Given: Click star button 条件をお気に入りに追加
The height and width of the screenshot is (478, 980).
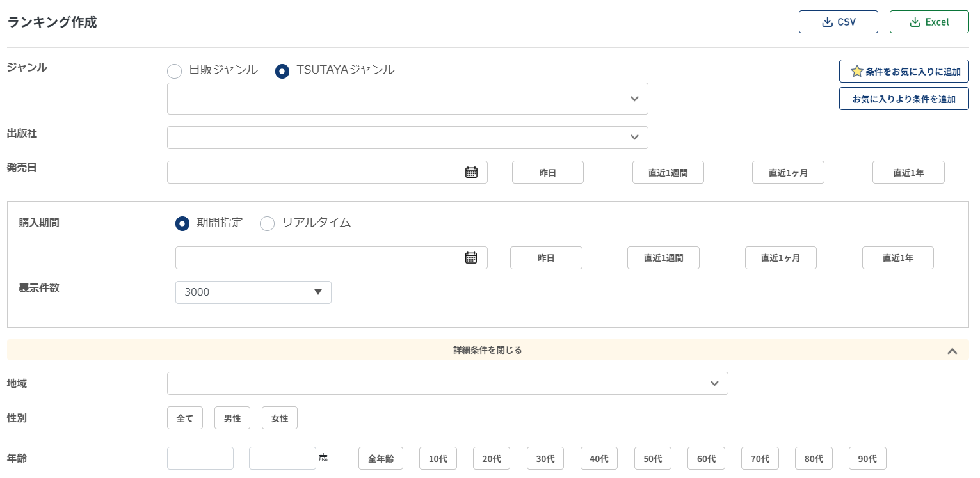Looking at the screenshot, I should click(903, 71).
